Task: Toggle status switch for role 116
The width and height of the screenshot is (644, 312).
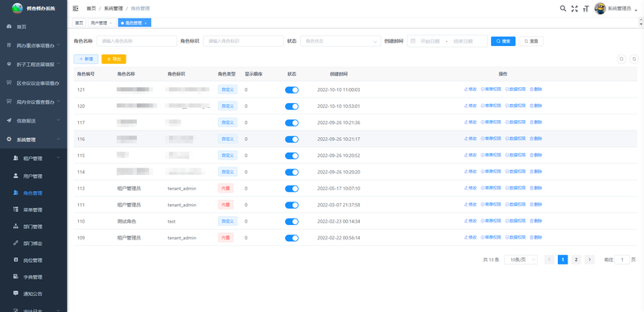Action: point(291,139)
